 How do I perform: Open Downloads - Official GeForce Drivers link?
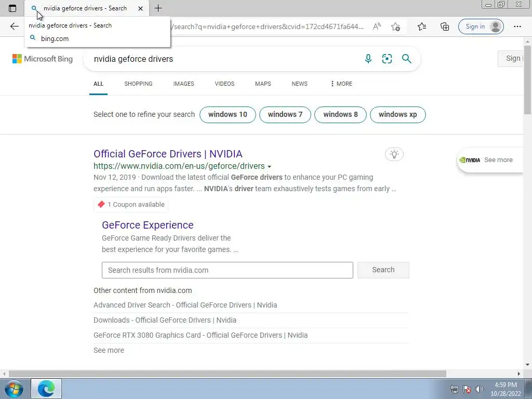pyautogui.click(x=165, y=320)
